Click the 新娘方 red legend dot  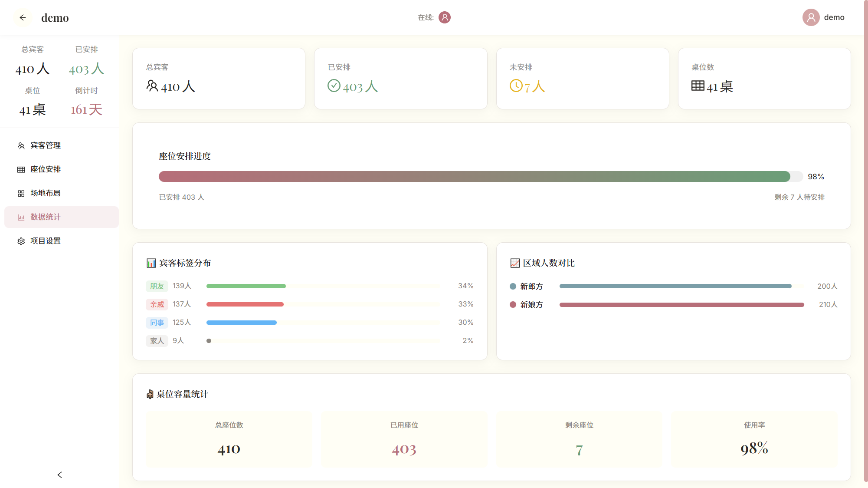pyautogui.click(x=513, y=305)
